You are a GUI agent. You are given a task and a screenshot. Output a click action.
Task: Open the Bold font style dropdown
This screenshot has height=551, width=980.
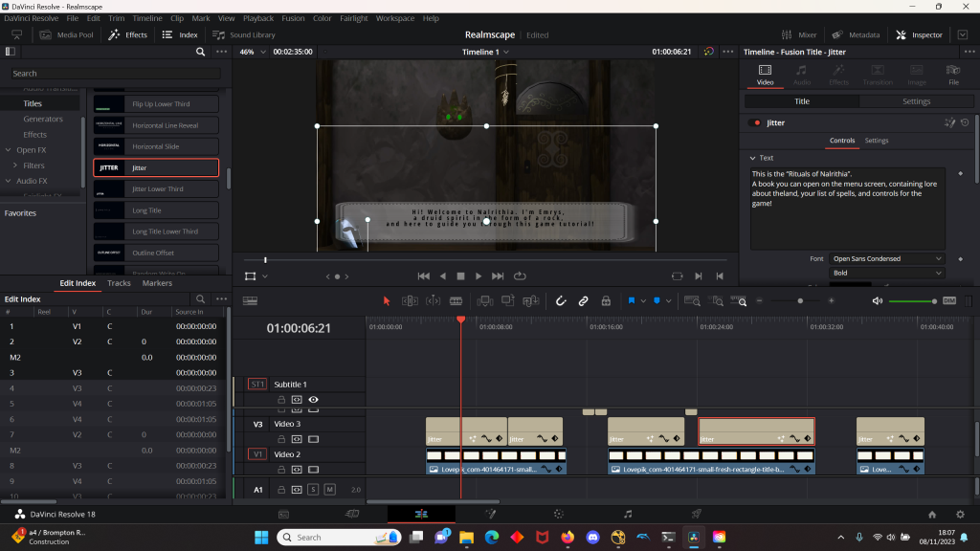pyautogui.click(x=886, y=273)
